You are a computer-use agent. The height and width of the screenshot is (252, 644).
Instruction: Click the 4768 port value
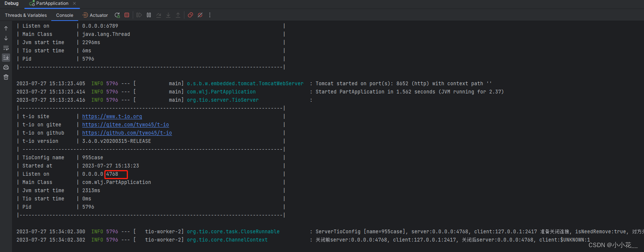(x=112, y=174)
